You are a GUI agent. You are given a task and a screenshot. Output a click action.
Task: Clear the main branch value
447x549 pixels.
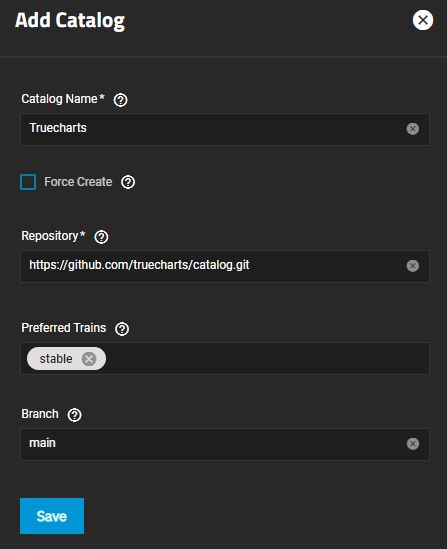413,444
